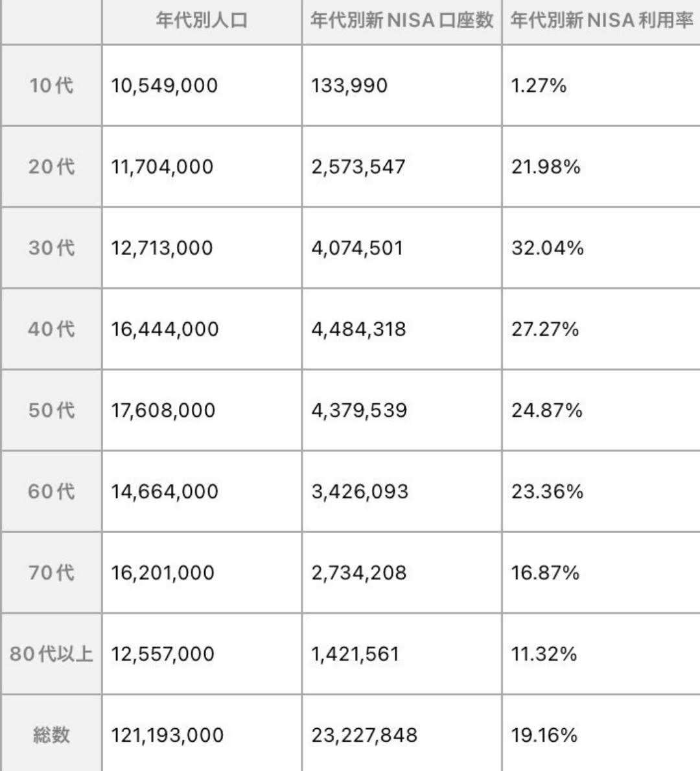700x771 pixels.
Task: Click the 年代別人口 column header
Action: pos(202,21)
